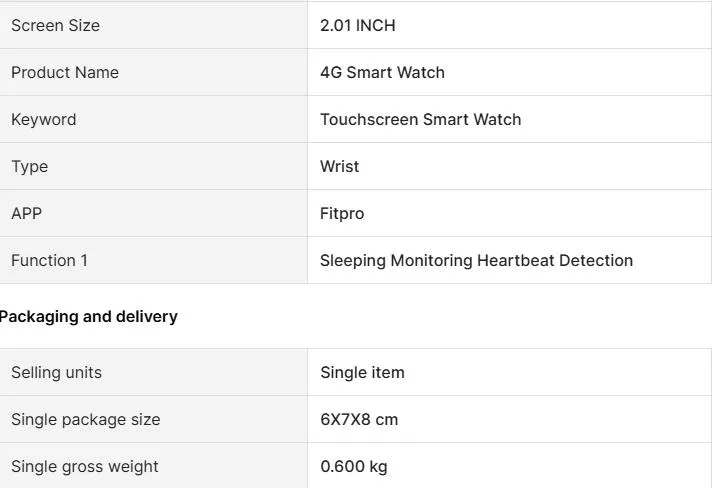The height and width of the screenshot is (488, 712).
Task: Click the Packaging and delivery heading
Action: (x=88, y=316)
